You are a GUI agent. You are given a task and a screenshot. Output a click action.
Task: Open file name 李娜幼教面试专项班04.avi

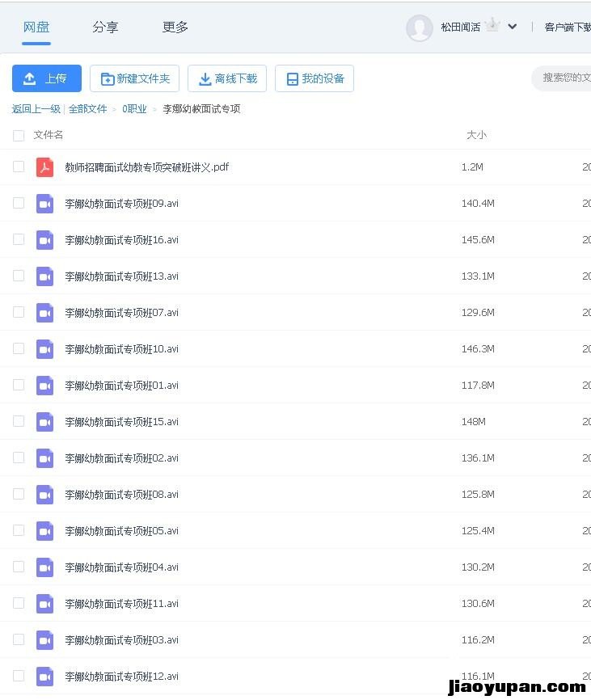(122, 567)
